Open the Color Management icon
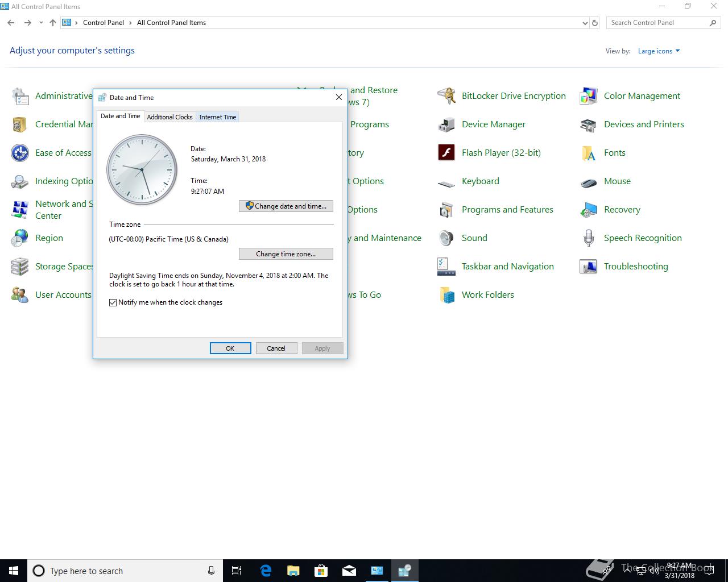728x582 pixels. click(588, 96)
